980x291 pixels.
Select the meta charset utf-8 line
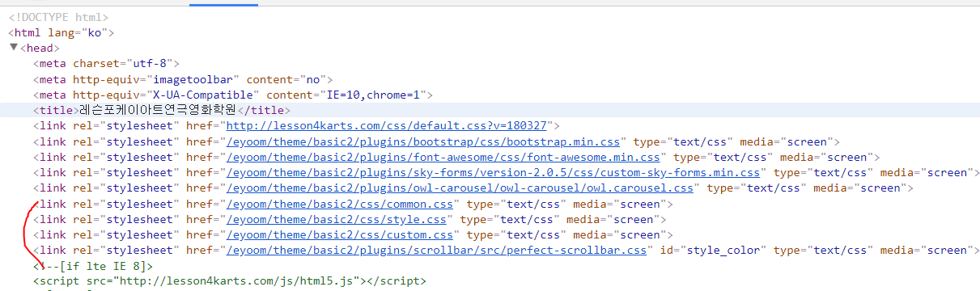(x=106, y=64)
